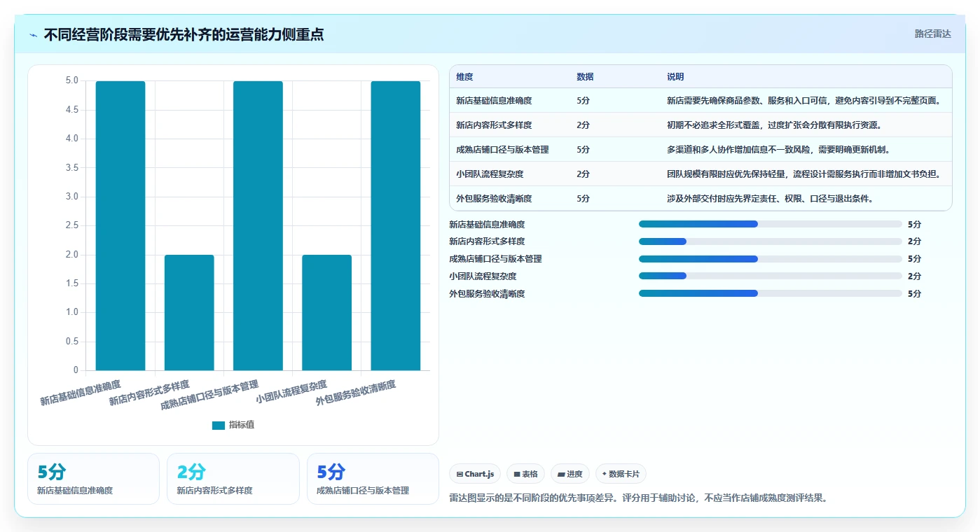Click the 新店内容形式多样度 bar in chart
The height and width of the screenshot is (532, 980).
(x=189, y=312)
